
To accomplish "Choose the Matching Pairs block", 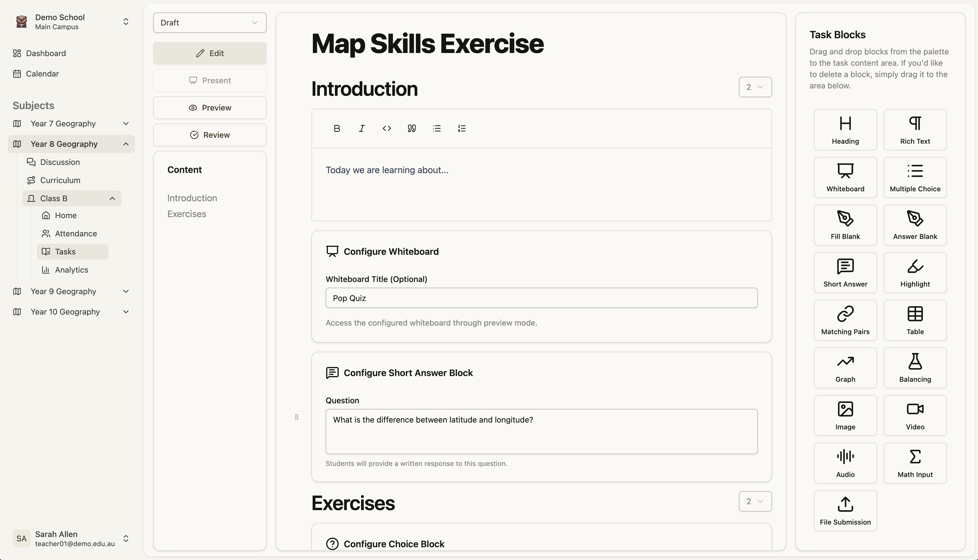I will [x=845, y=320].
